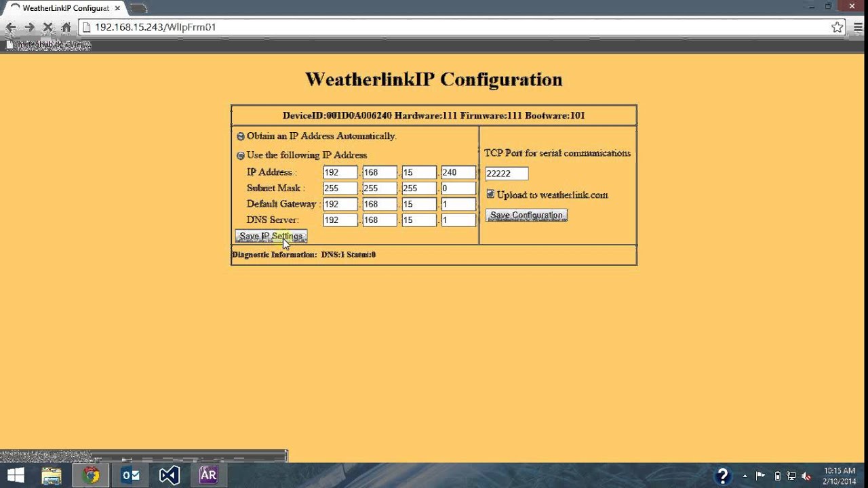
Task: Click the Diagnostic Information DNS:1 text
Action: (x=304, y=255)
